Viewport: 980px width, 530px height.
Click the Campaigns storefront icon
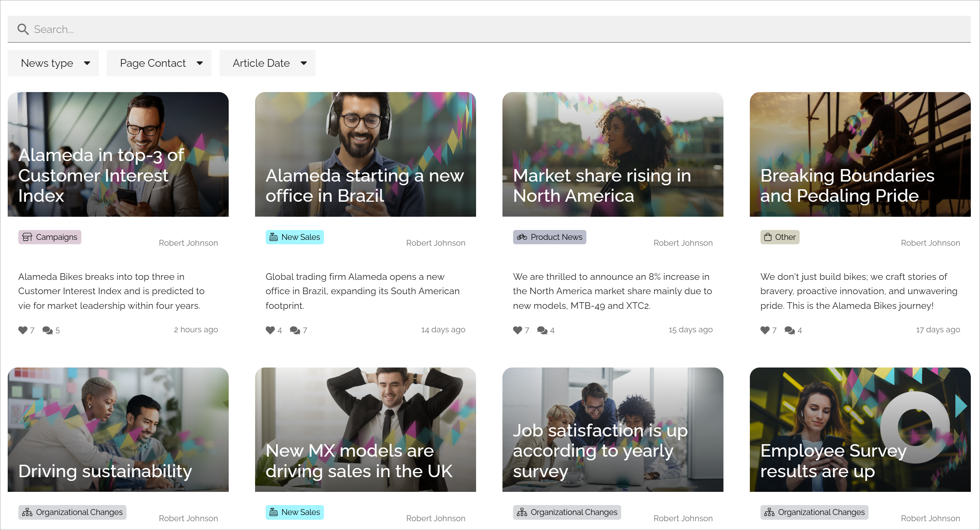[x=27, y=237]
